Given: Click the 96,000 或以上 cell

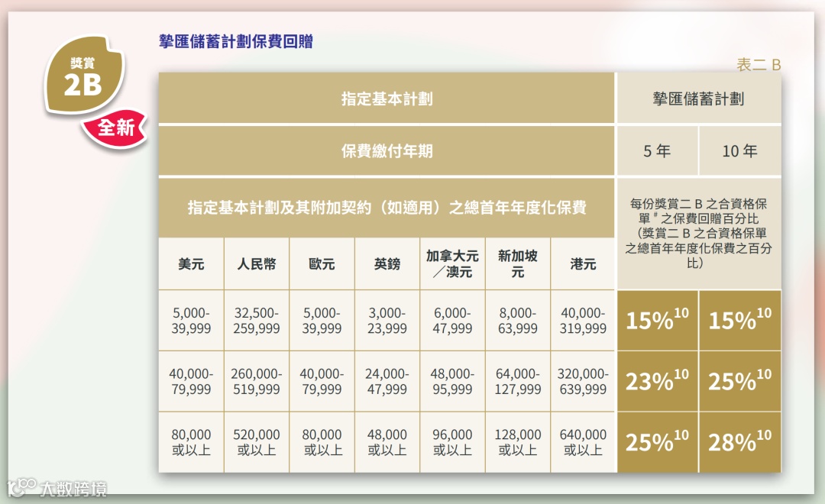Looking at the screenshot, I should click(x=452, y=442).
